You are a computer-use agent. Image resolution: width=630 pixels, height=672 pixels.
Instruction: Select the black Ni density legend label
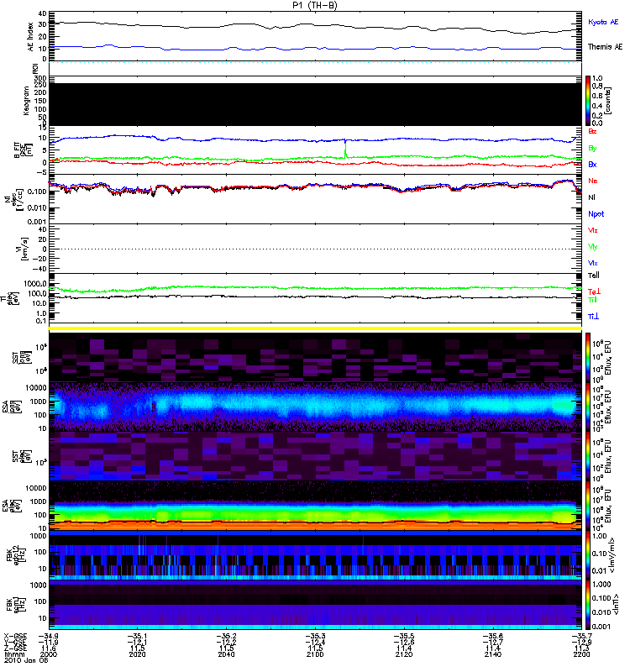click(591, 197)
